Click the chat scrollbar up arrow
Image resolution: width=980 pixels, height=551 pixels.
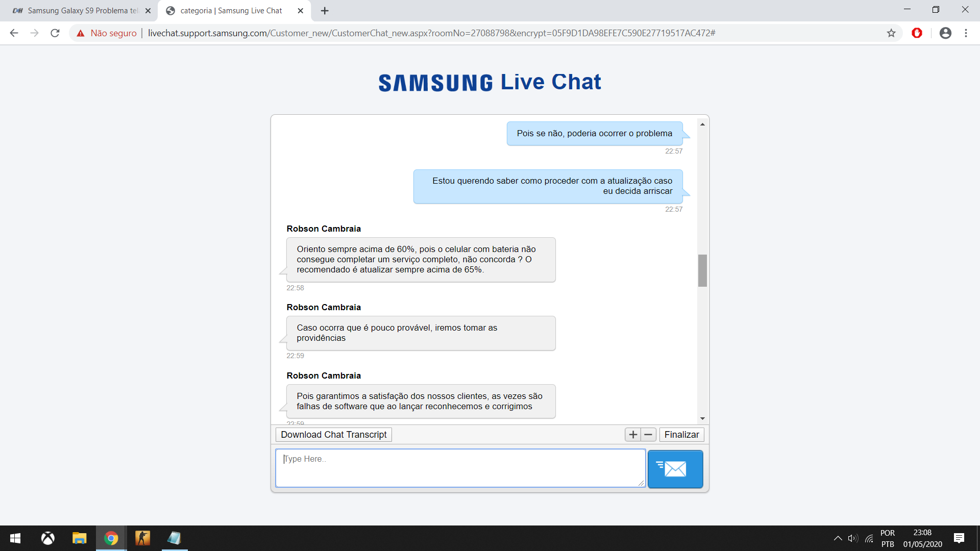point(702,124)
